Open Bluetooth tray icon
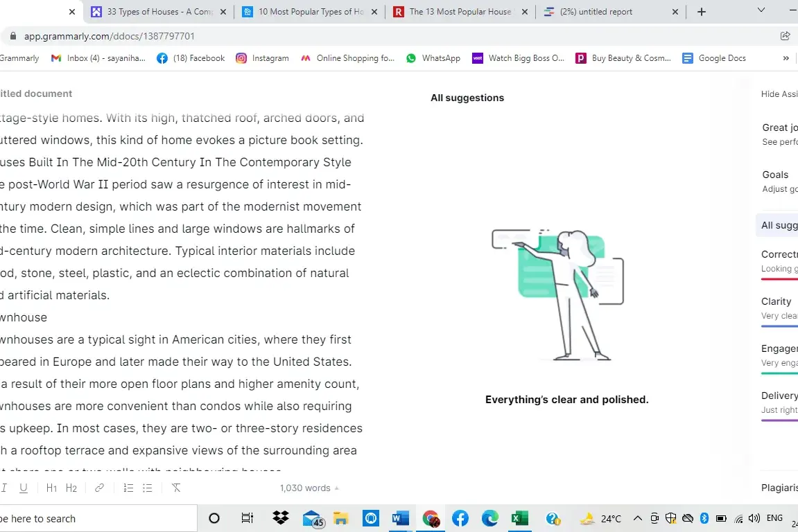The height and width of the screenshot is (532, 798). [x=704, y=518]
